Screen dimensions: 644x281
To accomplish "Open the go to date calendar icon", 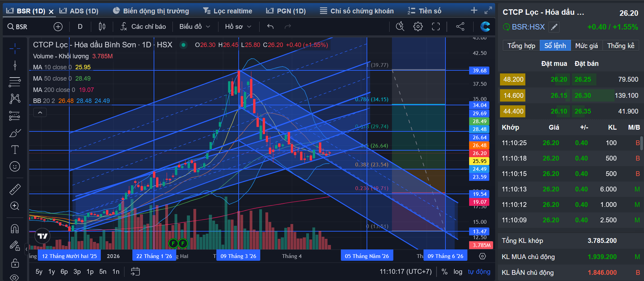I will click(x=135, y=272).
